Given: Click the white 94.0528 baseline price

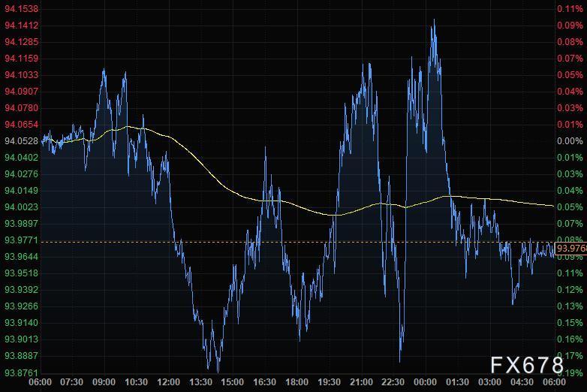Looking at the screenshot, I should coord(21,140).
